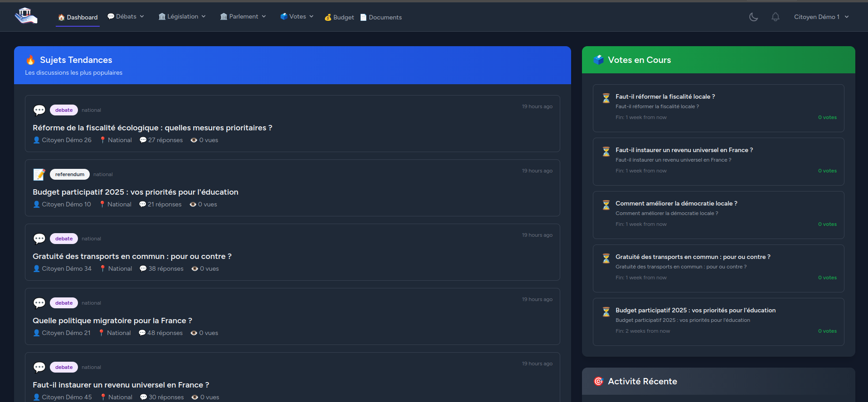Click the site logo in the navbar
This screenshot has height=402, width=868.
pyautogui.click(x=26, y=16)
